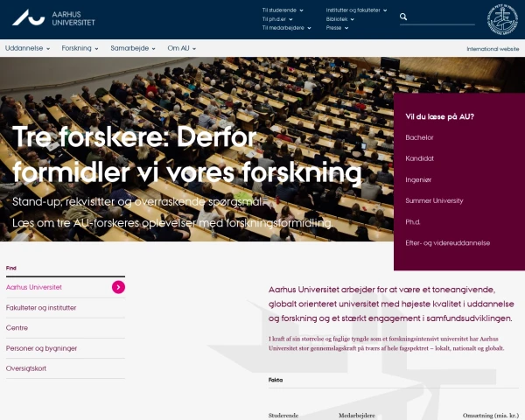Image resolution: width=525 pixels, height=420 pixels.
Task: Open the Presse dropdown
Action: pos(336,28)
